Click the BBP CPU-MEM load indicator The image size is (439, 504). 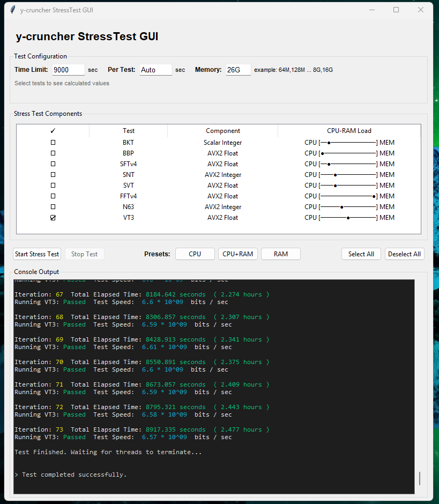(x=349, y=153)
